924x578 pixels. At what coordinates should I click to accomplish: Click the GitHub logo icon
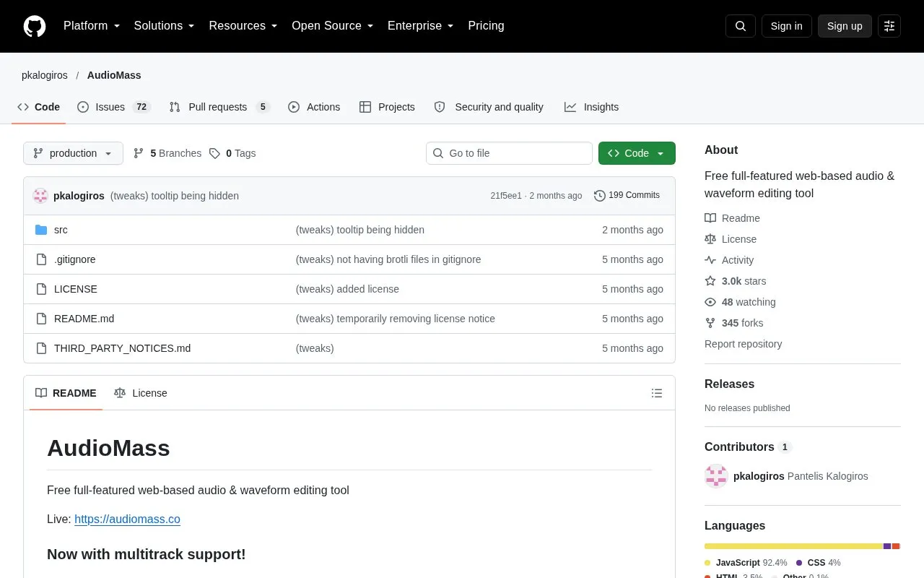[x=35, y=26]
